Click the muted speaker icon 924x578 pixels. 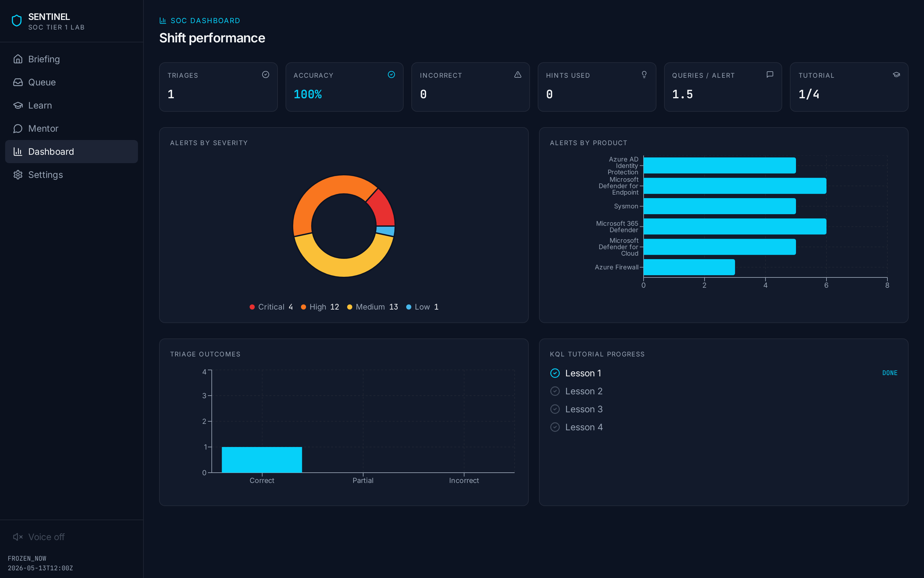click(x=18, y=537)
